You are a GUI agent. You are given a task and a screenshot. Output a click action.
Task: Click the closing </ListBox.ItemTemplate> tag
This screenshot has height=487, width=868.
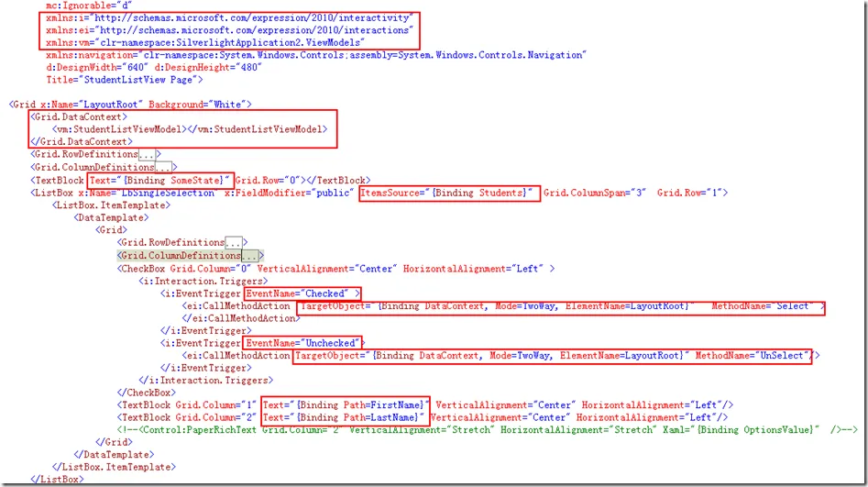[x=114, y=467]
